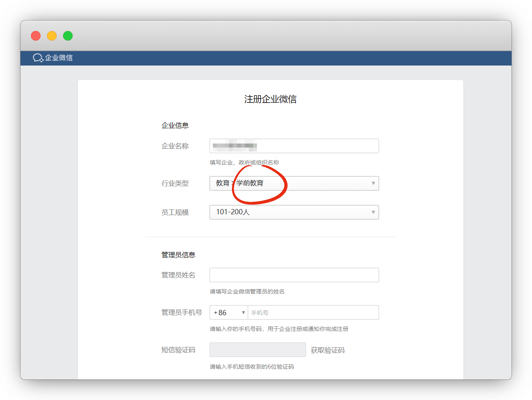Click the 企业名称 field label

[175, 146]
